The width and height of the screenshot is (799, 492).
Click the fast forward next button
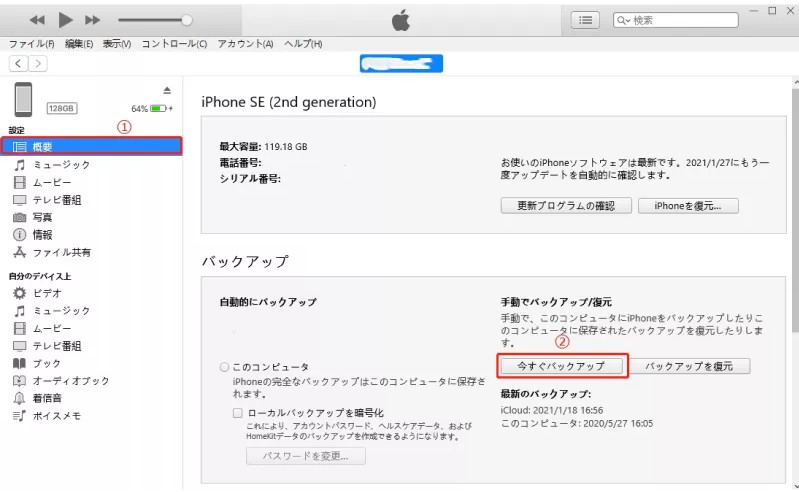tap(92, 20)
